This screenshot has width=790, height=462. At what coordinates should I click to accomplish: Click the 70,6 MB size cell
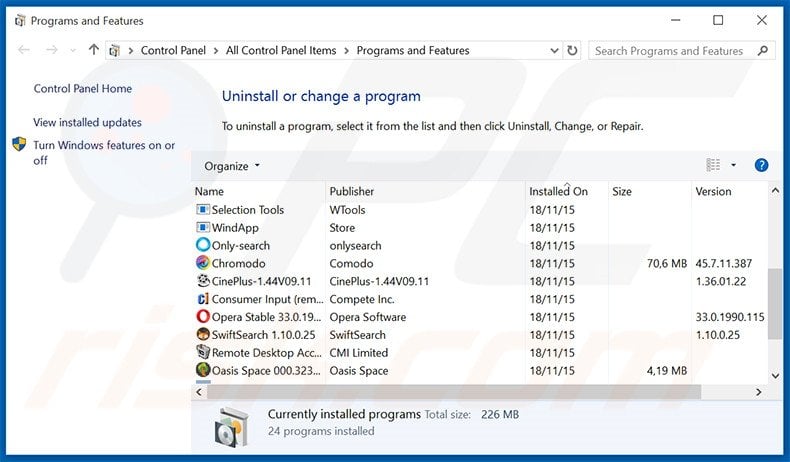[x=667, y=263]
